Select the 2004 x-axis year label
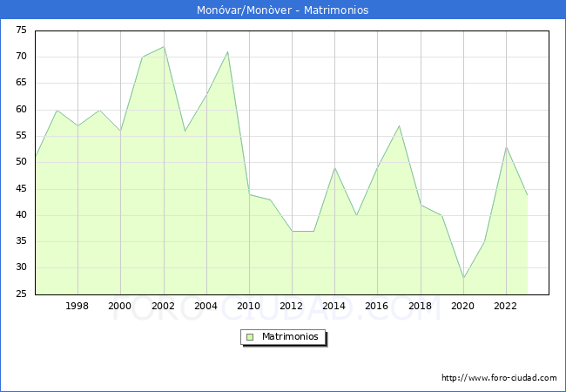Image resolution: width=566 pixels, height=392 pixels. coord(206,306)
